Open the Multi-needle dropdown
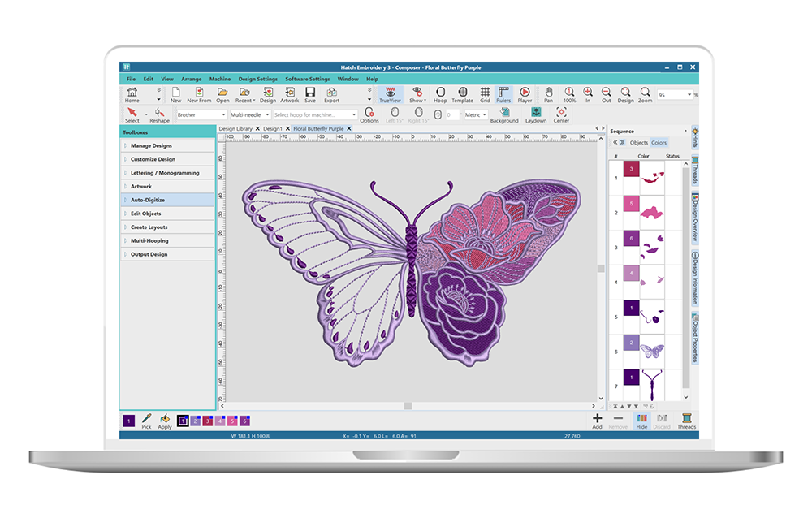The image size is (812, 518). point(268,114)
